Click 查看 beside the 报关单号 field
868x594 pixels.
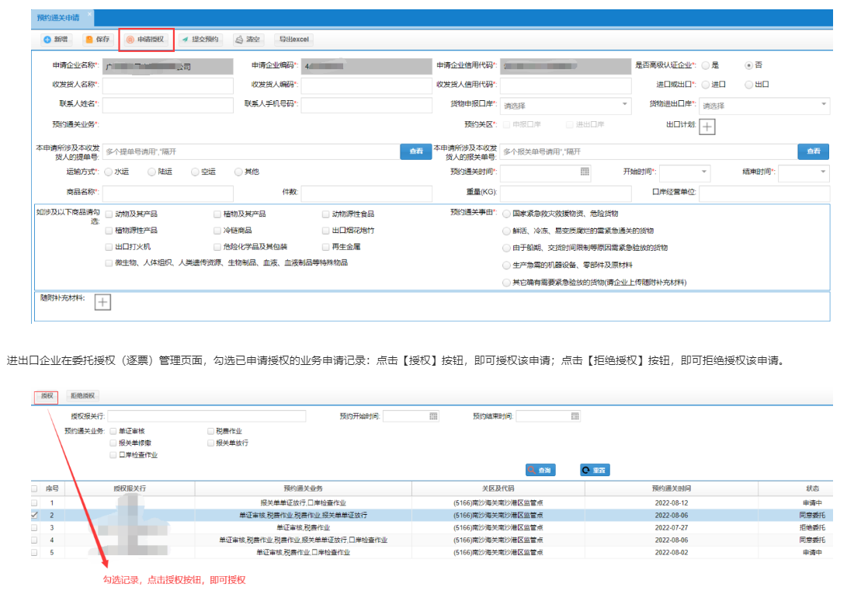[x=813, y=151]
